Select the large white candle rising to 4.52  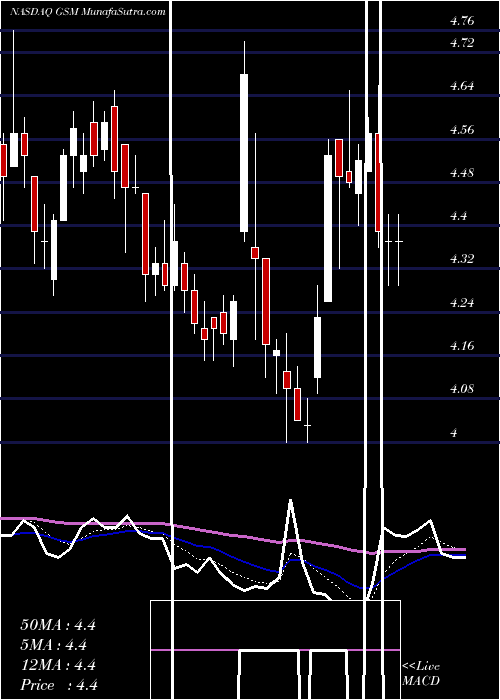coord(328,228)
